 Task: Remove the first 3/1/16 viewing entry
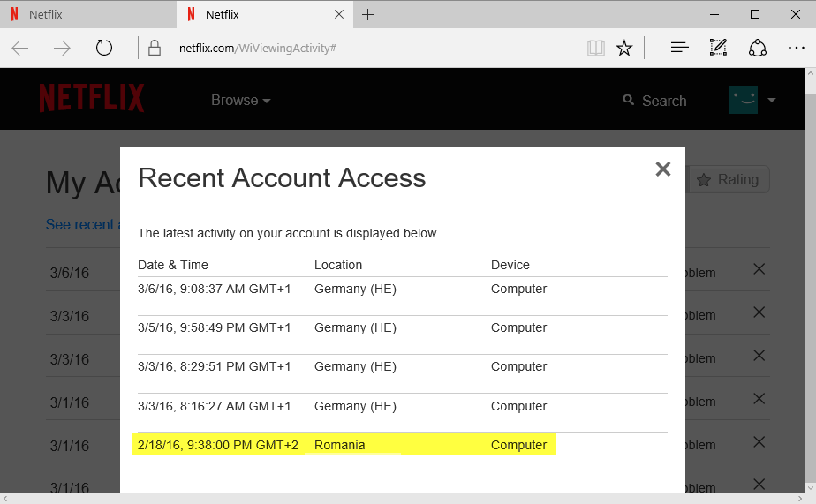759,398
